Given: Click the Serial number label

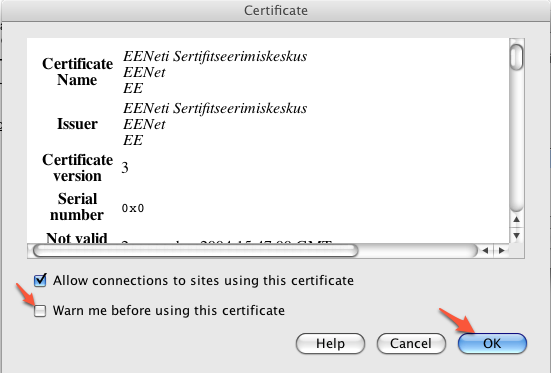Looking at the screenshot, I should [x=77, y=207].
